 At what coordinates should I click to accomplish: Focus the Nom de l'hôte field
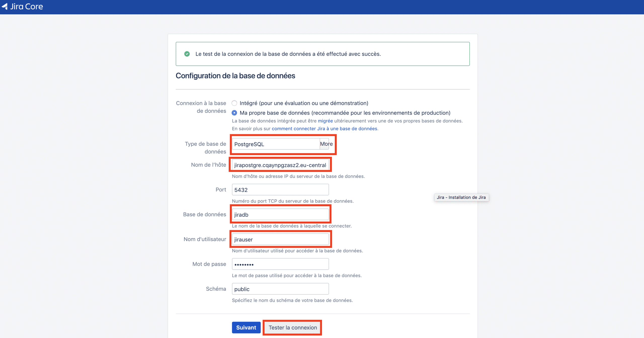(x=280, y=165)
